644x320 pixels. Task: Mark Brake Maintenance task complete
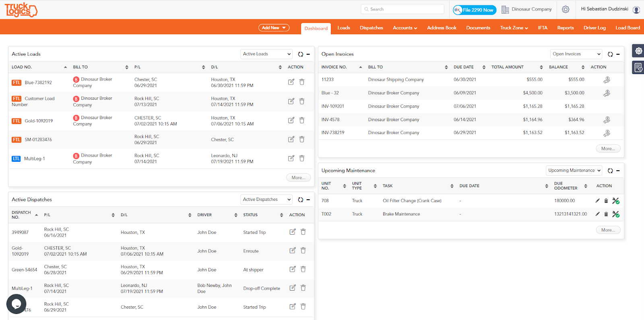click(x=616, y=214)
